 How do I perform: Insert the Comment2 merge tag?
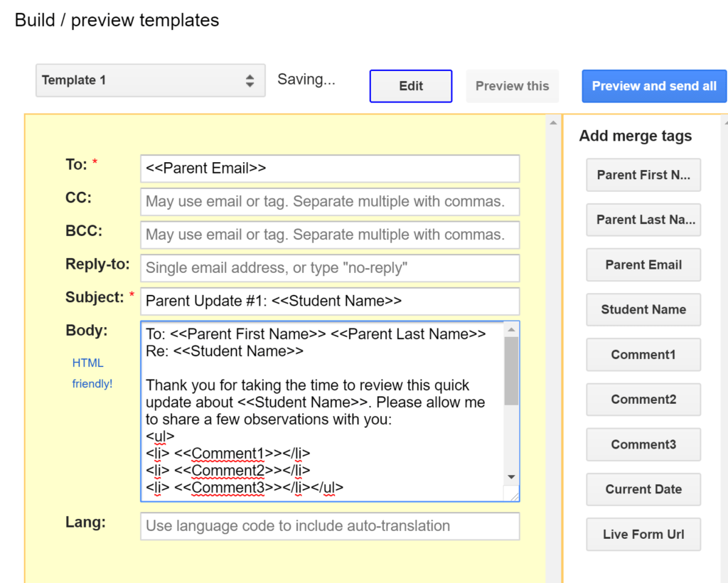tap(643, 399)
